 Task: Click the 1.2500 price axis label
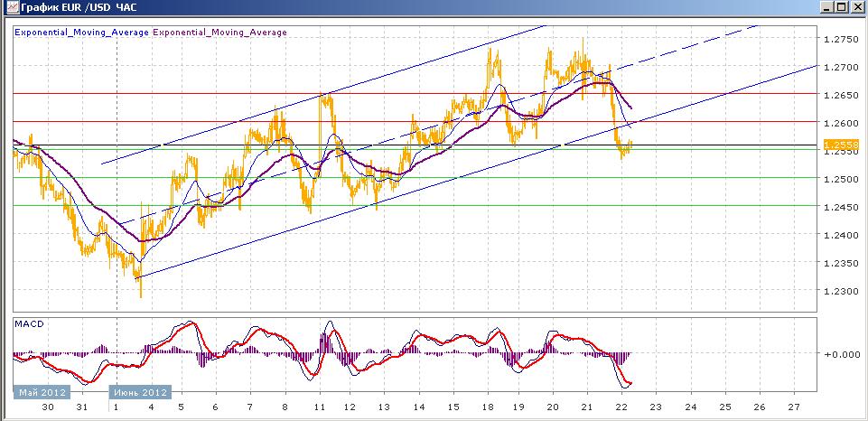842,178
